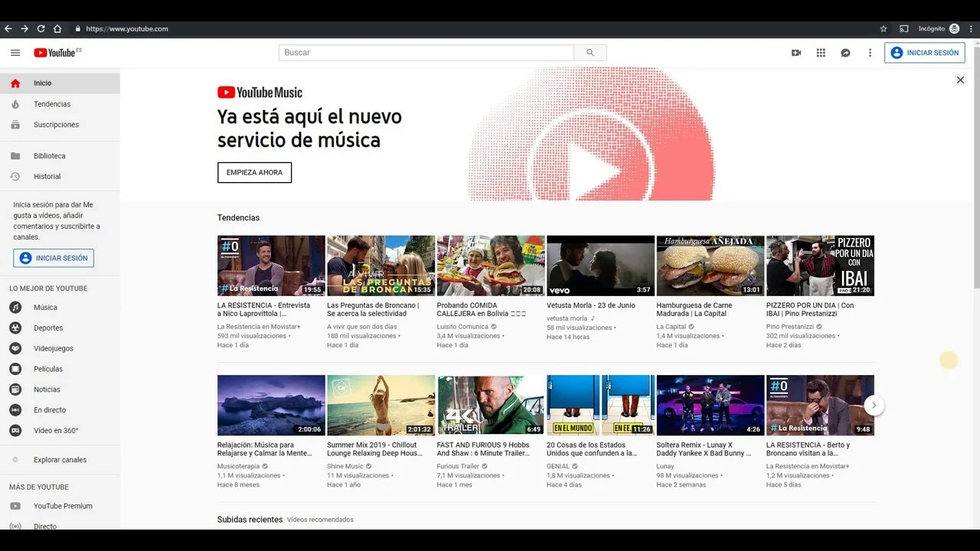Show next trending videos with arrow

[874, 406]
